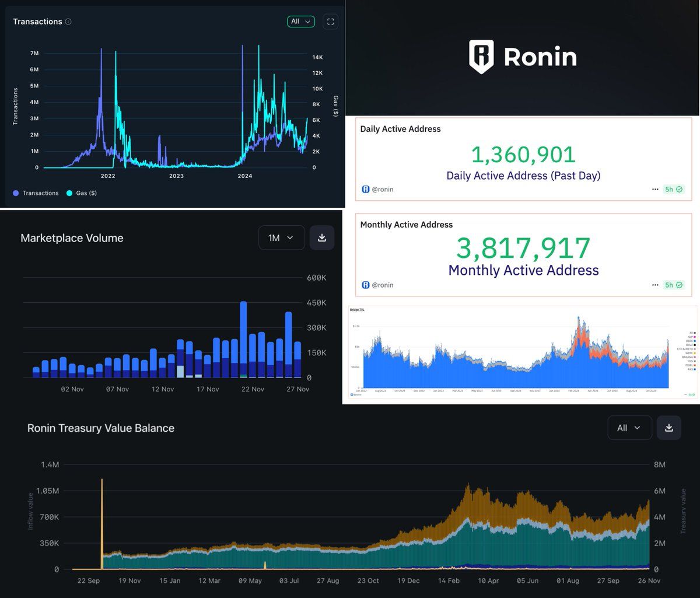Click the download icon on Ronin Treasury Value Balance
Screen dimensions: 700x598
tap(668, 428)
